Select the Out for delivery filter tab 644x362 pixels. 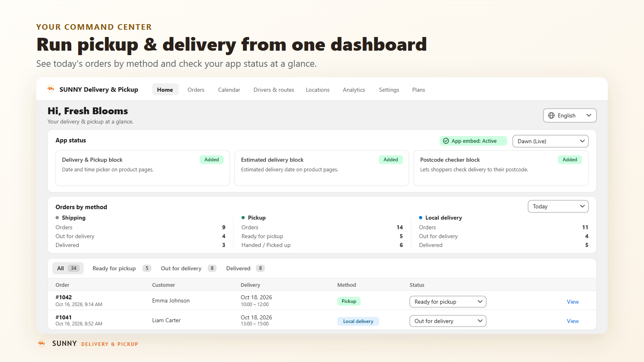tap(188, 268)
